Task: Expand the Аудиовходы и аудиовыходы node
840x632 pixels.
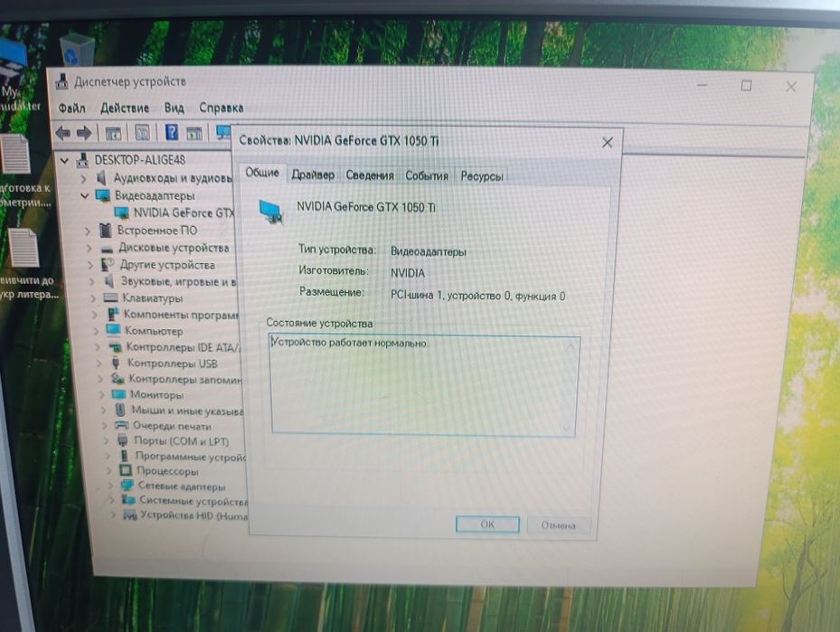Action: (x=83, y=178)
